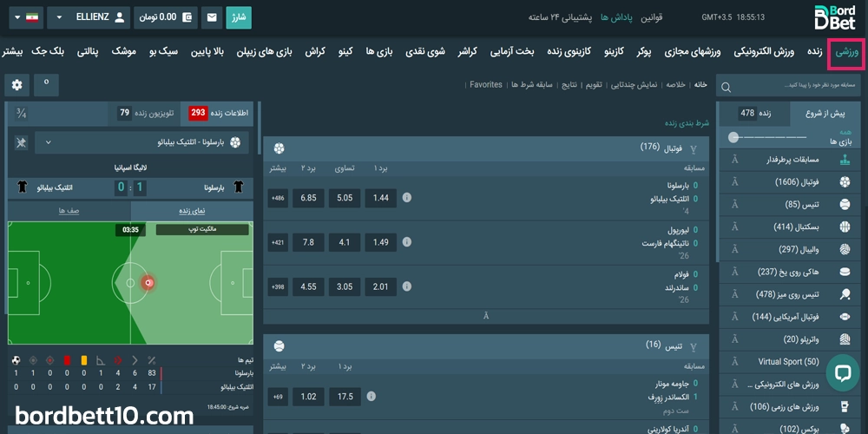Click the ball marker on the live pitch
The height and width of the screenshot is (434, 868).
148,283
